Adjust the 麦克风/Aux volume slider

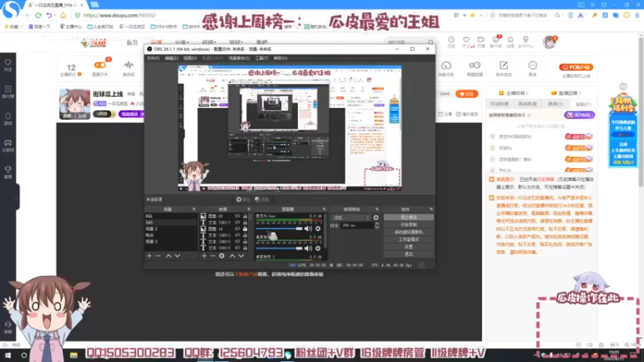pyautogui.click(x=279, y=228)
